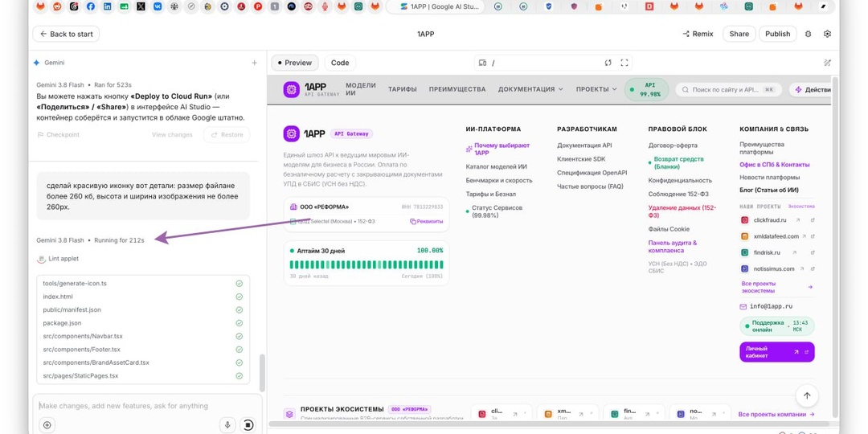Image resolution: width=868 pixels, height=434 pixels.
Task: Click the info@1app.ru email address
Action: [x=772, y=307]
